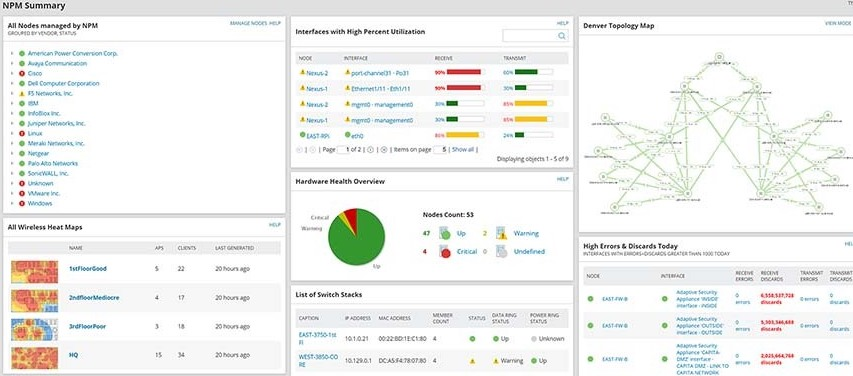
Task: Click the status icon for EAST-3750 switch stack
Action: pos(472,338)
